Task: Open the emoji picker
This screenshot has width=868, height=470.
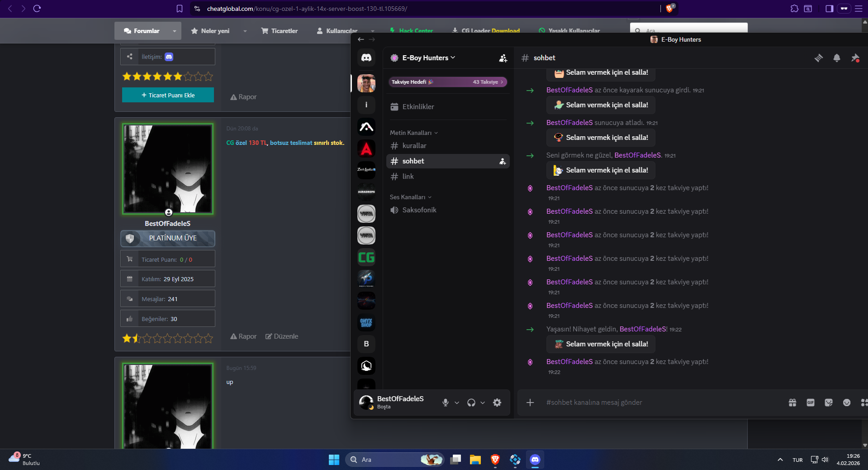Action: [847, 403]
